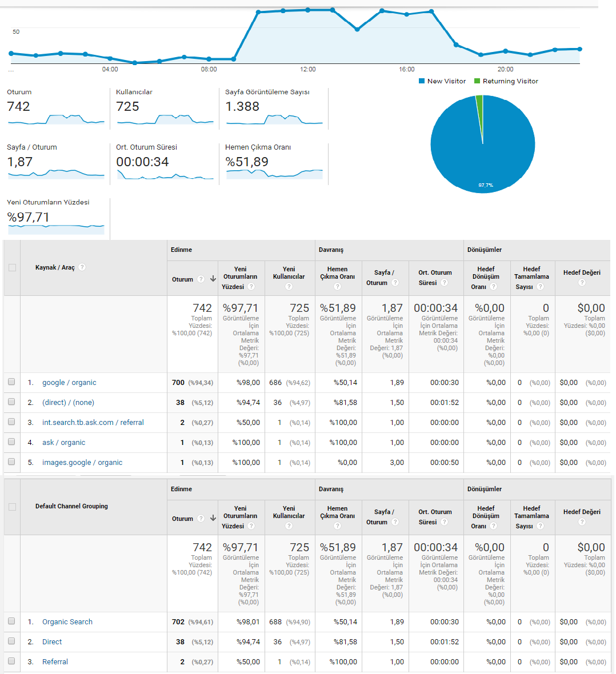Image resolution: width=616 pixels, height=674 pixels.
Task: Click help icon beside Sayfa / Oturum in first table
Action: [395, 282]
